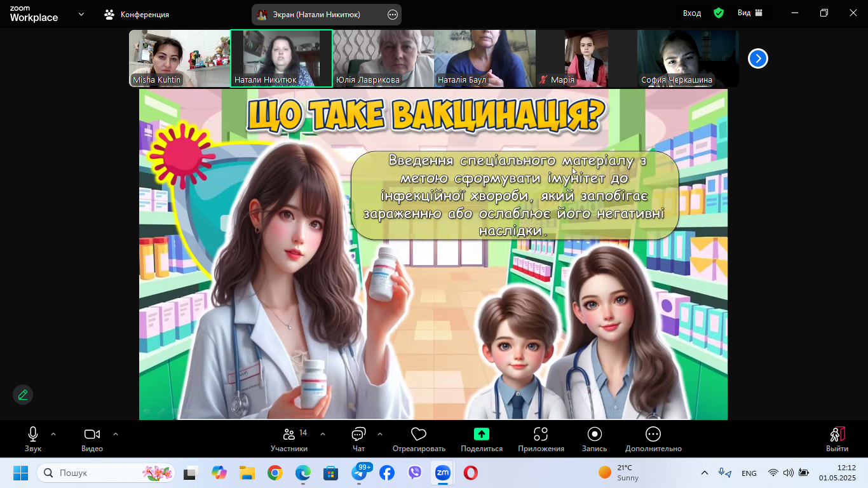
Task: Open Facebook from taskbar
Action: [386, 473]
